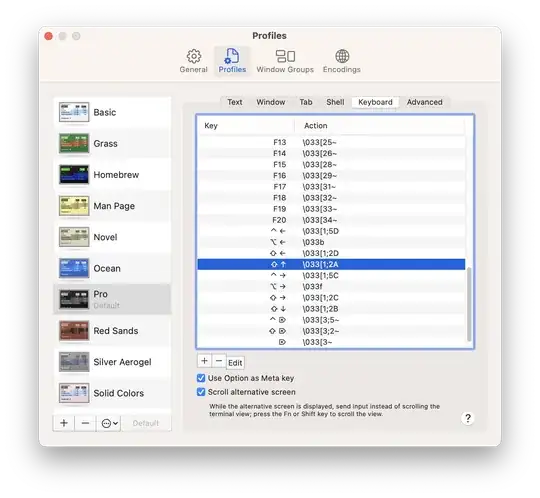Open the Profiles settings pane

coord(232,61)
